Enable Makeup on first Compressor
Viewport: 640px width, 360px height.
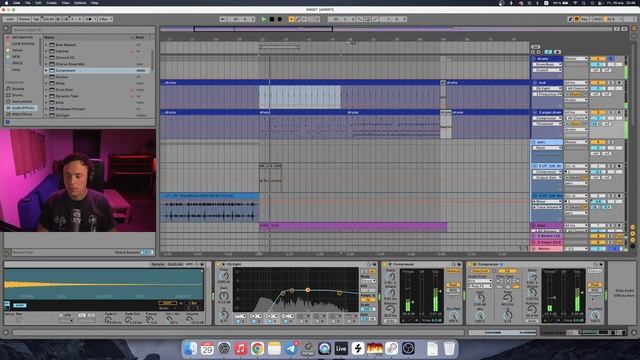pyautogui.click(x=453, y=271)
